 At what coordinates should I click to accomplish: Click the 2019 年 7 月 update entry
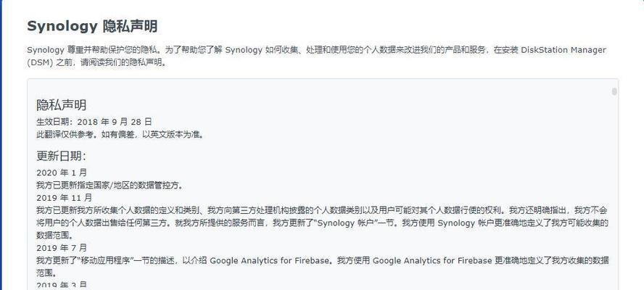point(62,248)
